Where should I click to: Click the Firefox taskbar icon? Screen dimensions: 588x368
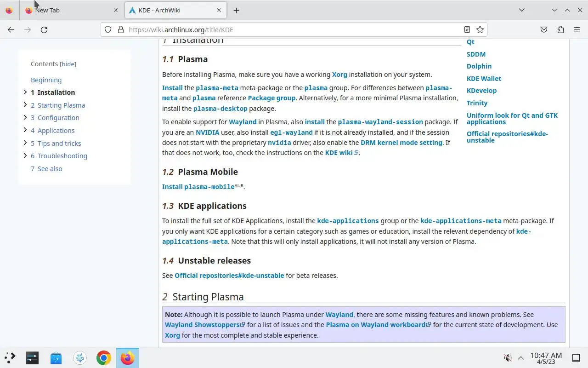pos(128,357)
